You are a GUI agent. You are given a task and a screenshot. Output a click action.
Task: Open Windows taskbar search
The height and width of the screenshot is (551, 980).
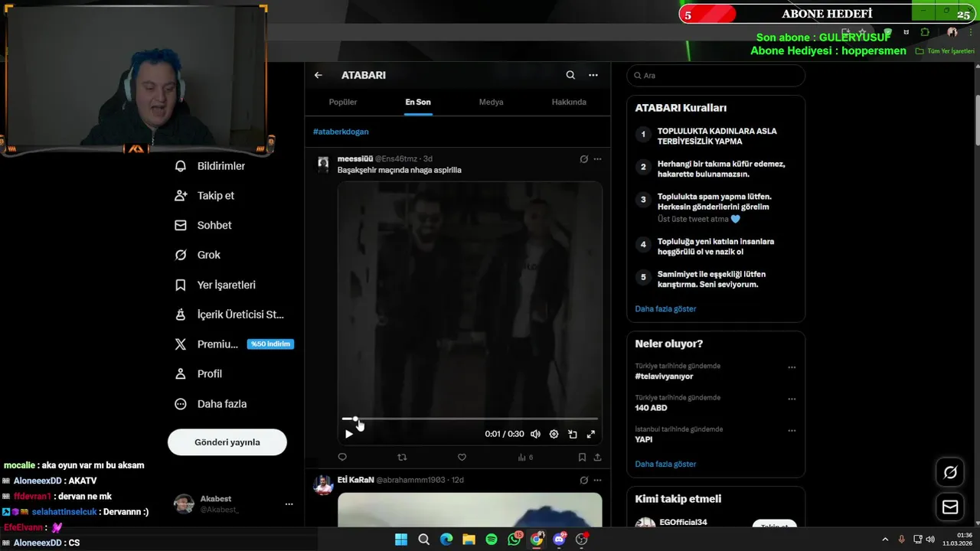423,540
